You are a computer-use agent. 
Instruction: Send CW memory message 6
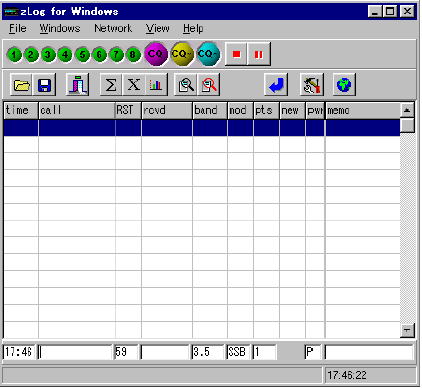click(x=99, y=55)
